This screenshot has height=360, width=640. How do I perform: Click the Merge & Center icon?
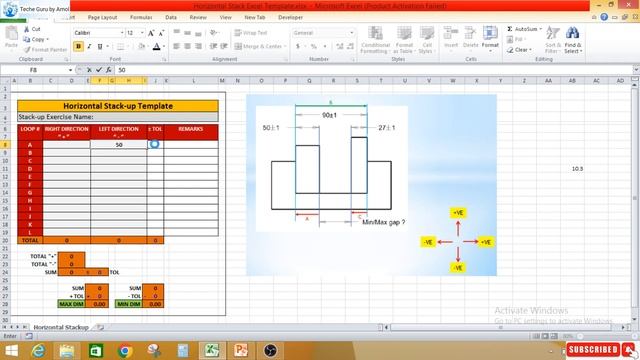point(238,47)
